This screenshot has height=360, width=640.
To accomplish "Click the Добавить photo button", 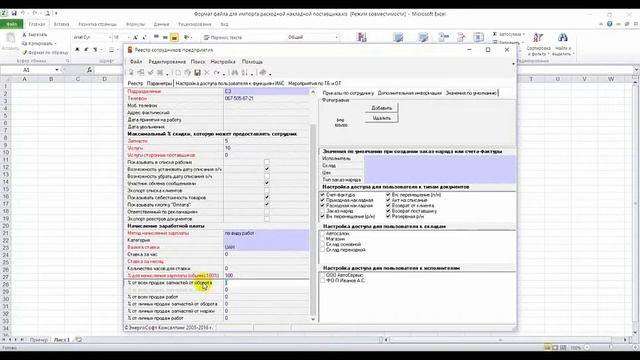I will click(x=382, y=108).
